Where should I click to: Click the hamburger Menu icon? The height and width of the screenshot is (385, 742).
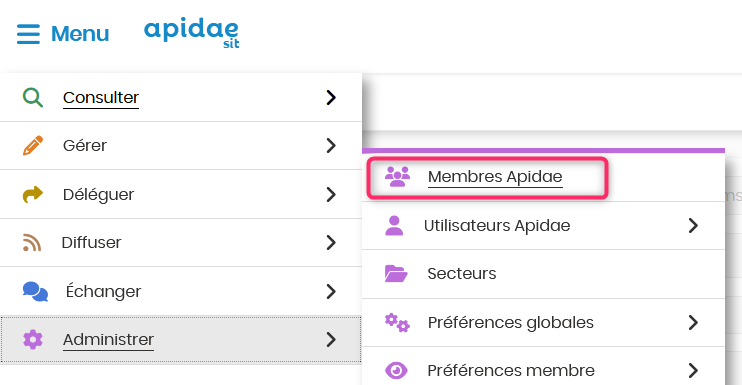pyautogui.click(x=28, y=34)
